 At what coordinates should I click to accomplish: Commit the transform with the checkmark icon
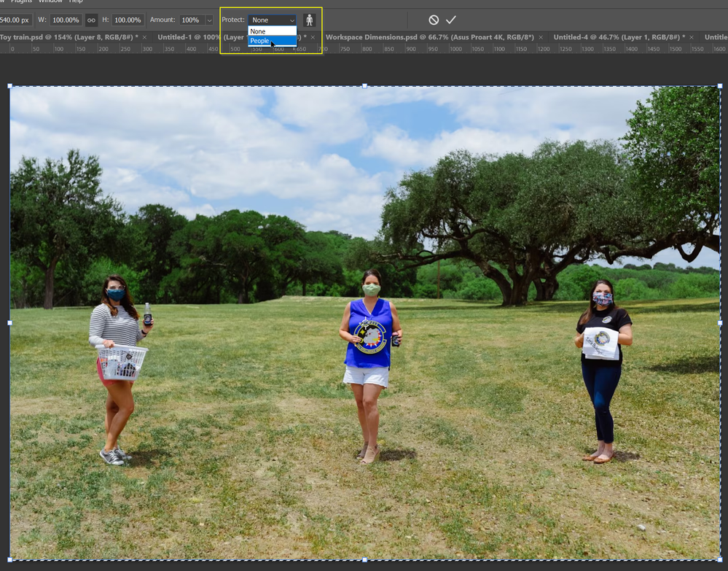(451, 20)
